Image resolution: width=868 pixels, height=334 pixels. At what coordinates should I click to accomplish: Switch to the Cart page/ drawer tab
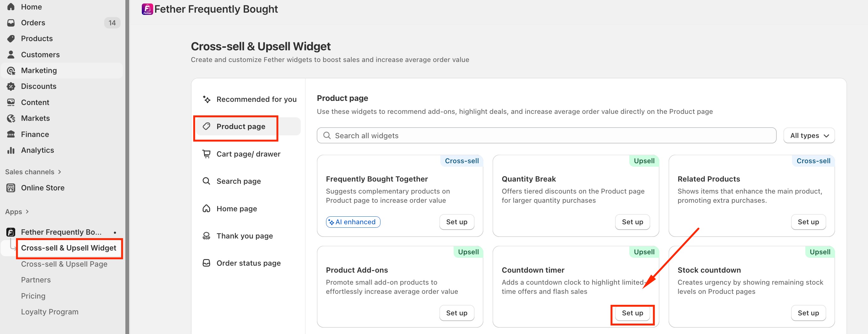[249, 154]
